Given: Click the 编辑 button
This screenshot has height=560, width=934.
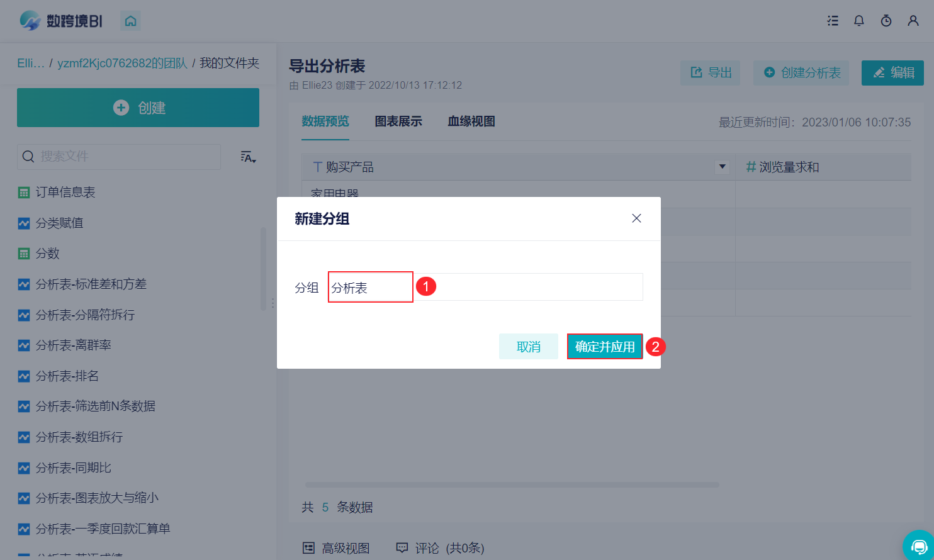Looking at the screenshot, I should point(892,73).
